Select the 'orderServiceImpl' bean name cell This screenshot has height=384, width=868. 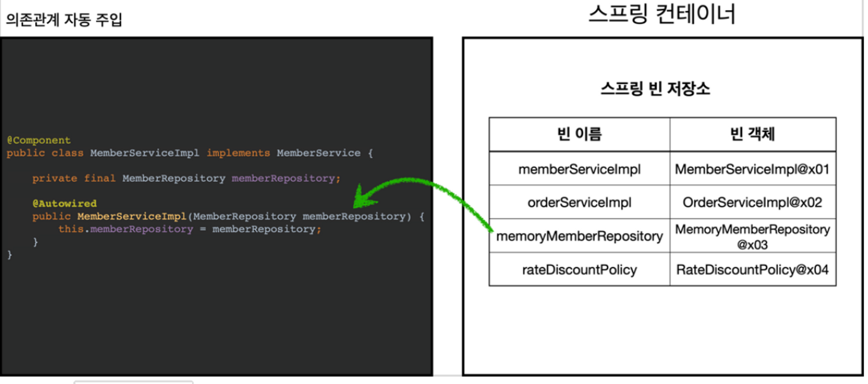579,202
